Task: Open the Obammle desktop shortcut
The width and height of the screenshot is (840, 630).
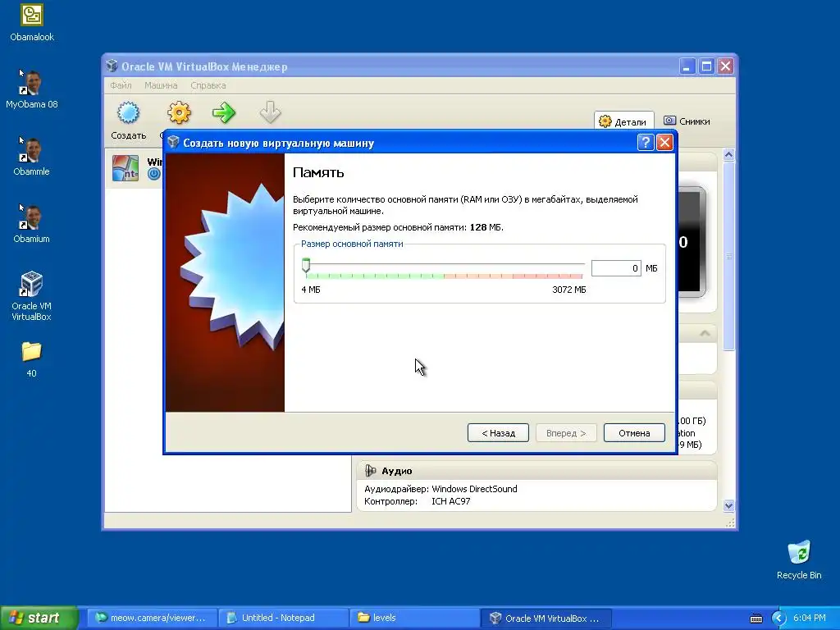Action: [x=32, y=157]
